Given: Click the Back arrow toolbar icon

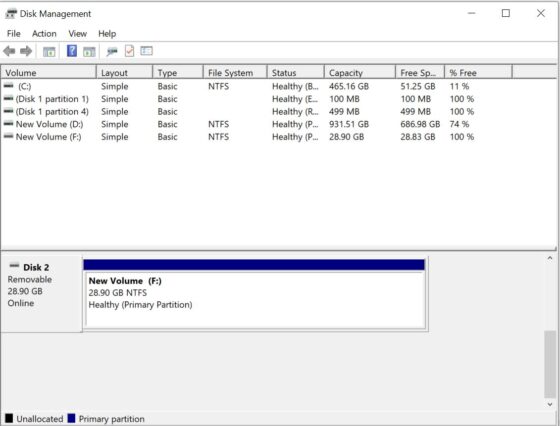Looking at the screenshot, I should tap(9, 51).
